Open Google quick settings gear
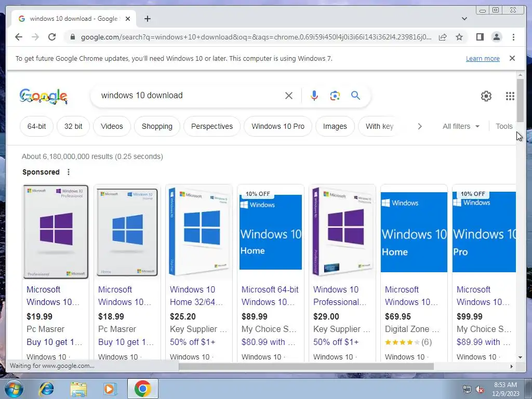The height and width of the screenshot is (399, 532). [x=486, y=96]
